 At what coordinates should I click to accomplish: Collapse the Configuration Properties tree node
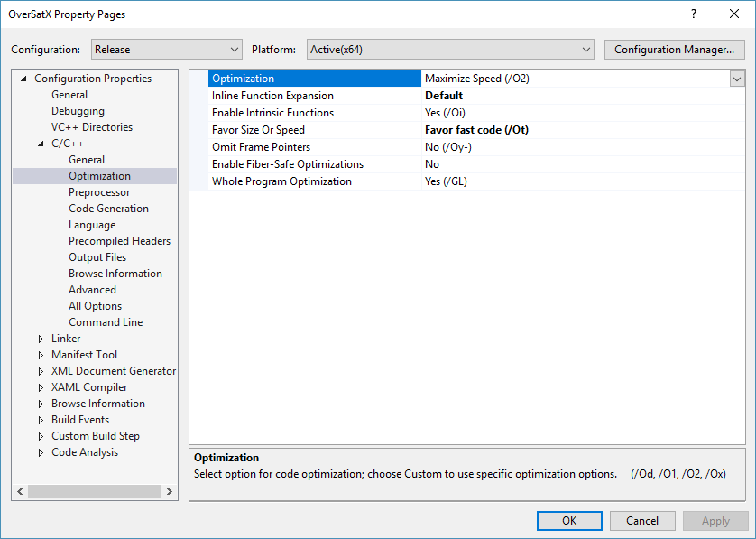[23, 79]
